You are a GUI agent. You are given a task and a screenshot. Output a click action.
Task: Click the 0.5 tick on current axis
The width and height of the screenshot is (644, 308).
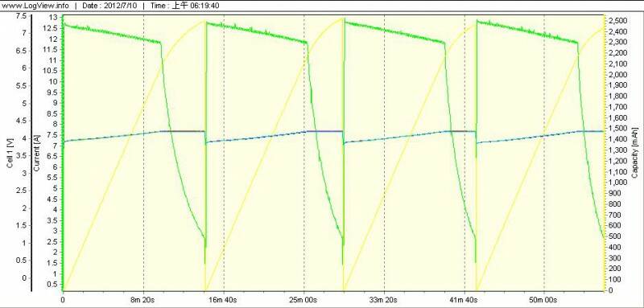tap(52, 285)
